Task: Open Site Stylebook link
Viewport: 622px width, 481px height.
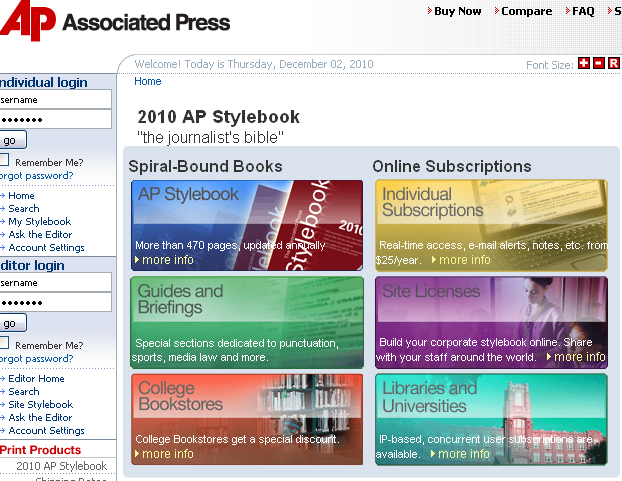Action: pos(40,405)
